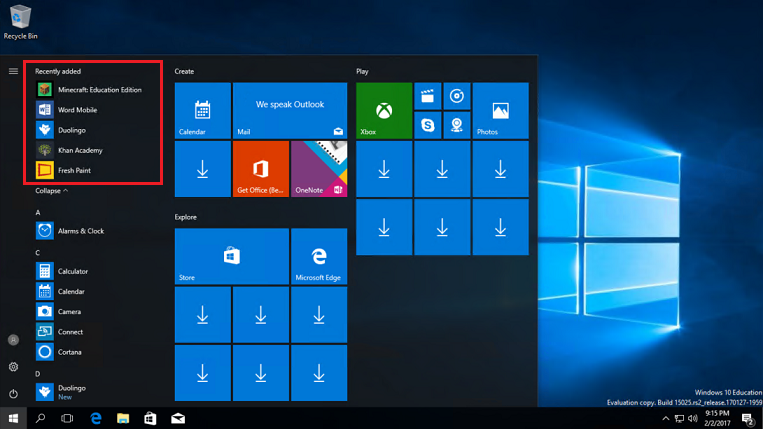Viewport: 763px width, 429px height.
Task: Open the Xbox tile
Action: tap(384, 110)
